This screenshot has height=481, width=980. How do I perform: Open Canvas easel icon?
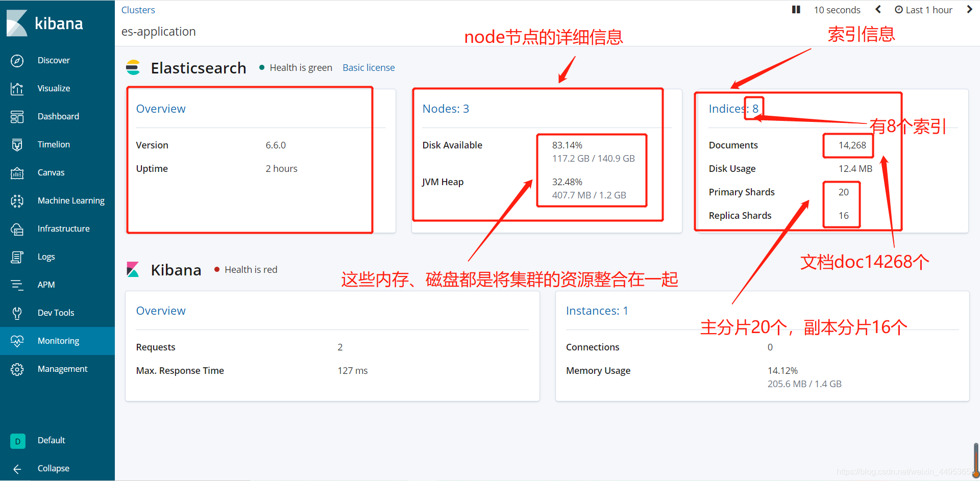[17, 173]
